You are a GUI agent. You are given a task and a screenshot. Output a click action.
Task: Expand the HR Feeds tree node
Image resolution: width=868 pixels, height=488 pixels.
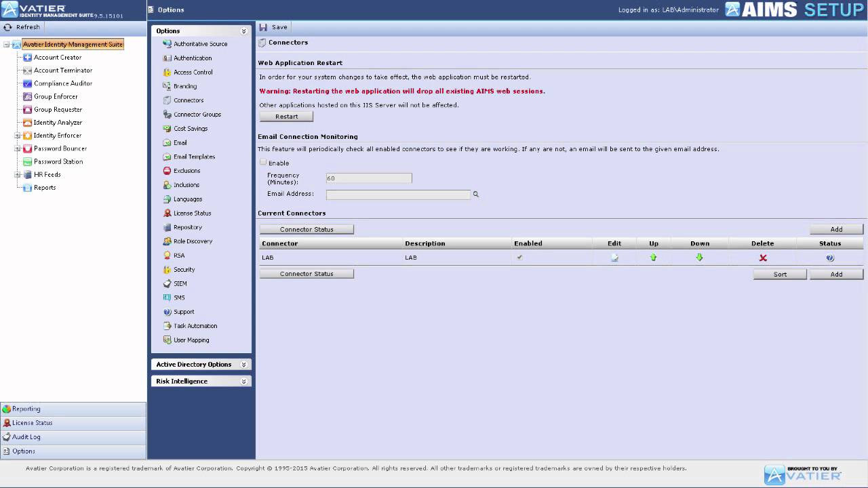(18, 175)
